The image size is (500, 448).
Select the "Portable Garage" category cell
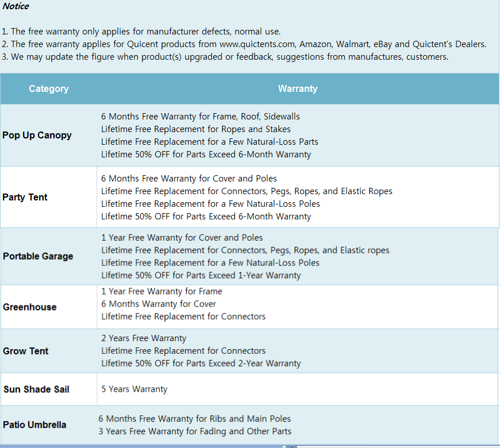[48, 257]
